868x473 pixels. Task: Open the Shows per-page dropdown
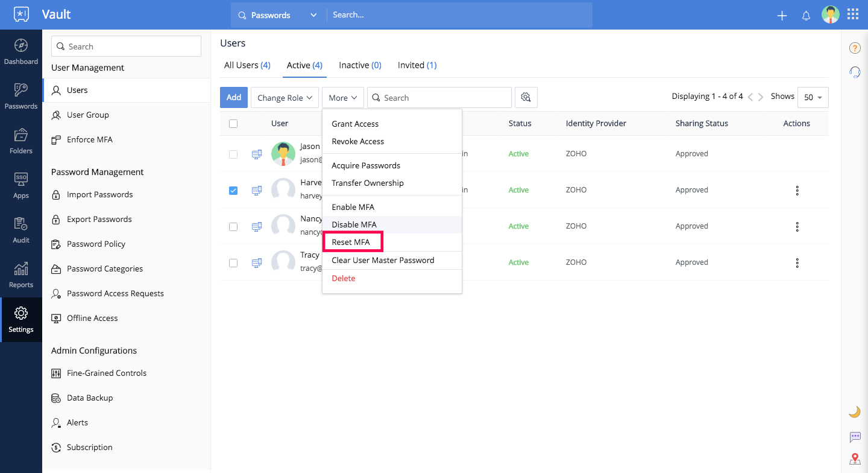(x=813, y=97)
